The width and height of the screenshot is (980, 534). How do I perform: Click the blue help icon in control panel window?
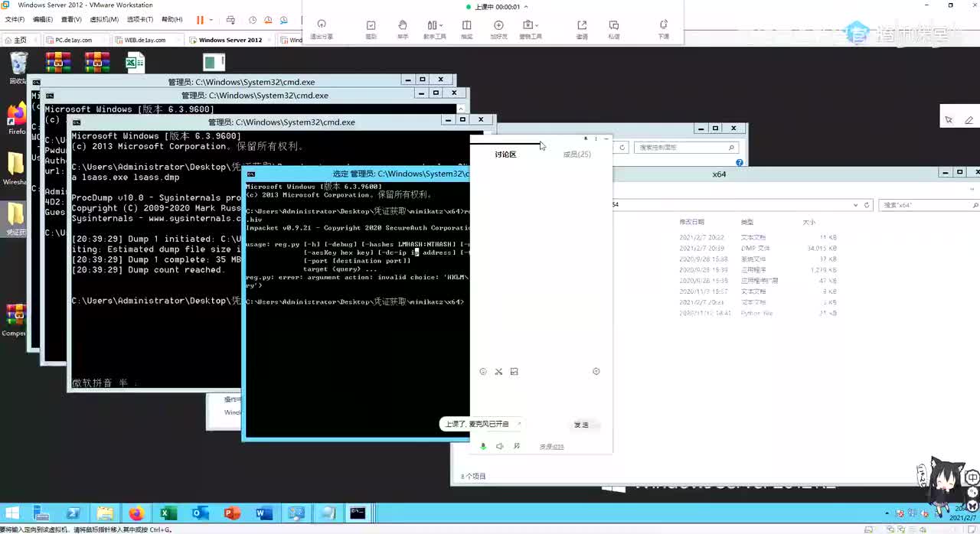point(740,163)
